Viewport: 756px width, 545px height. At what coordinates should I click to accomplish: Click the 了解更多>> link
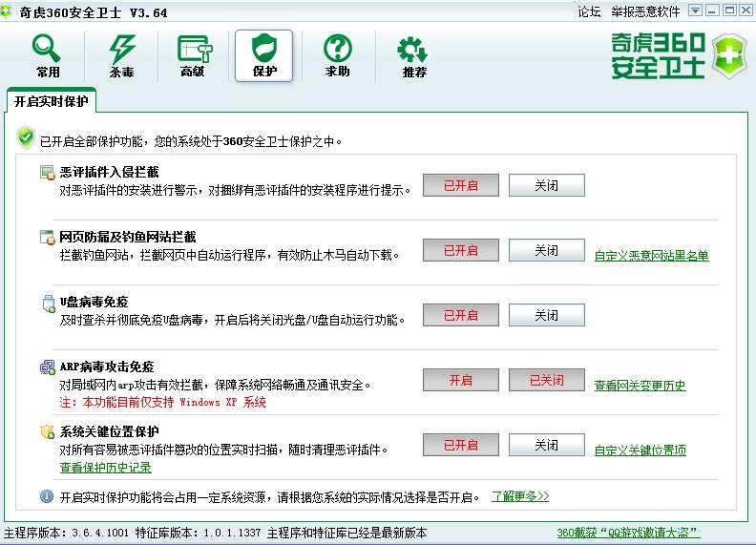(520, 496)
